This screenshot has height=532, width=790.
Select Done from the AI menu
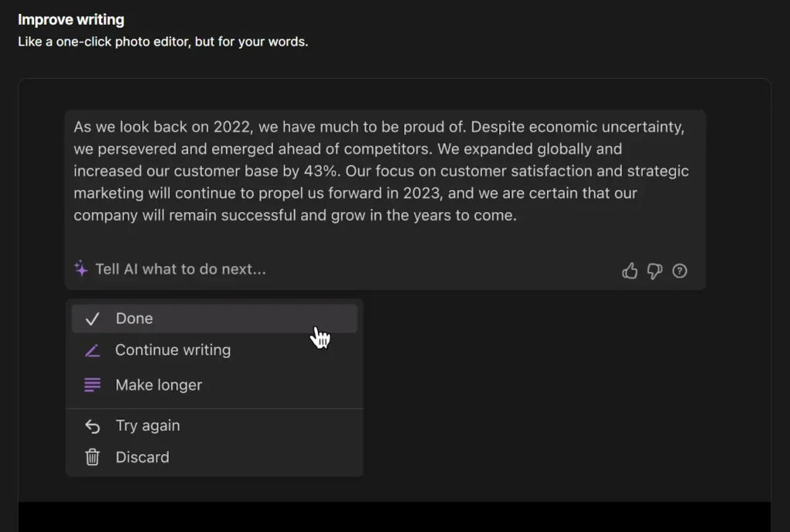[x=134, y=318]
